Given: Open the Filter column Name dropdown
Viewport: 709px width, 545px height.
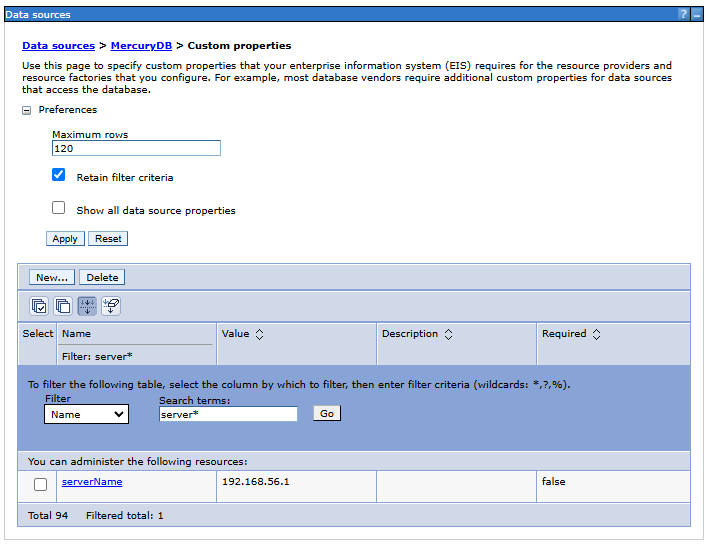Looking at the screenshot, I should tap(86, 414).
